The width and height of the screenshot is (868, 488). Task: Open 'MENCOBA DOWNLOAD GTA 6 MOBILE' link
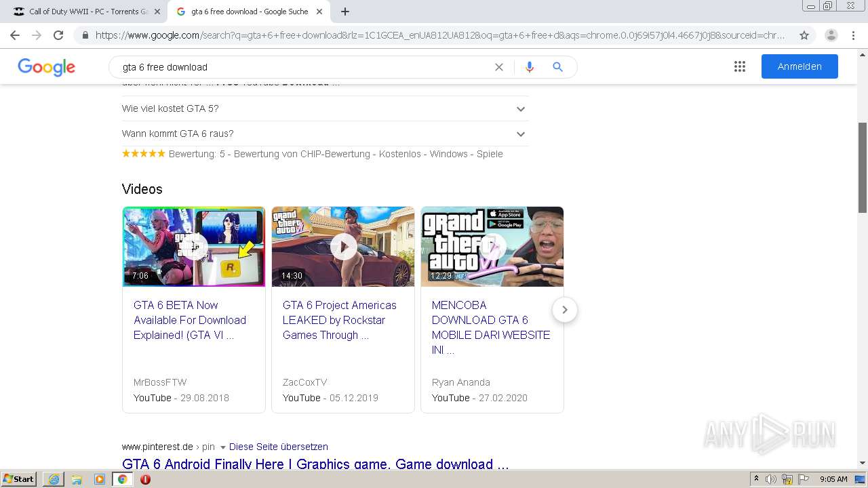(491, 327)
